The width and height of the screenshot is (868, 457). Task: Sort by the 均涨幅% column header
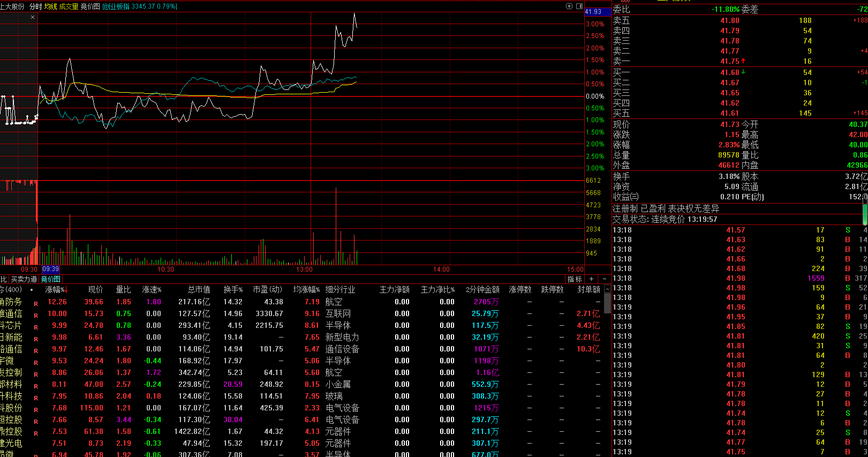click(306, 289)
